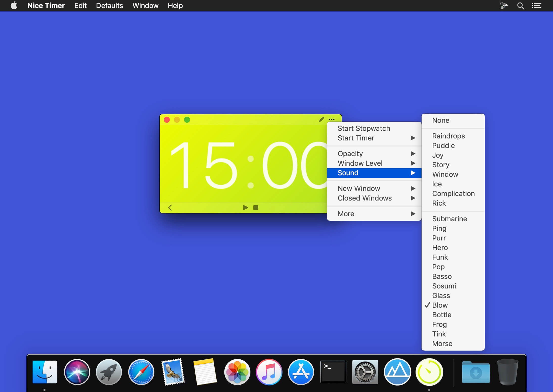The image size is (553, 392).
Task: Start the timer with the play button
Action: (x=245, y=208)
